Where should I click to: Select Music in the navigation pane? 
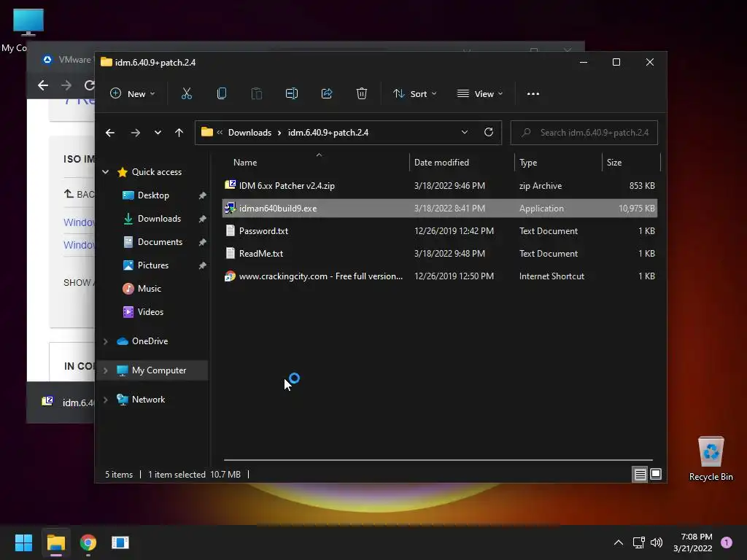[149, 289]
